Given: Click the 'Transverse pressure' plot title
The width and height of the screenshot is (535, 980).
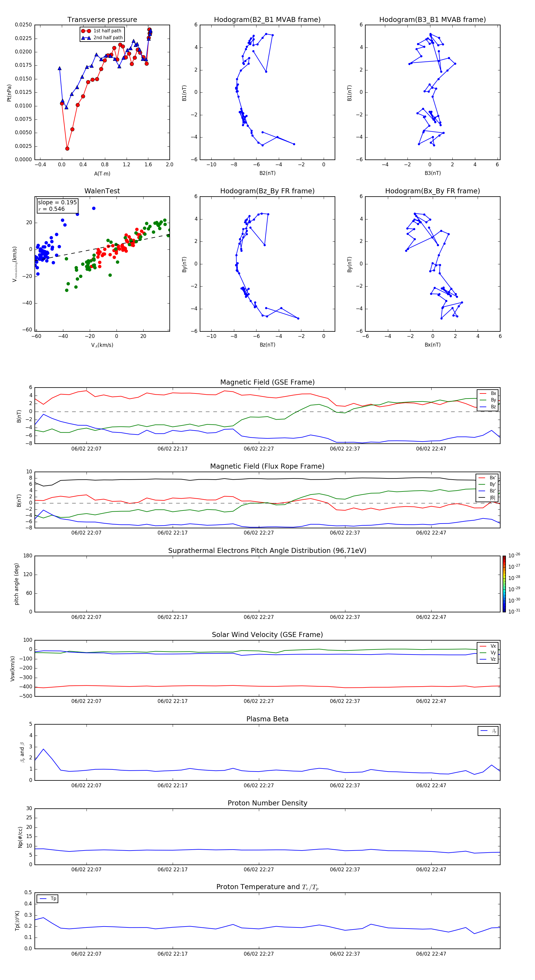Looking at the screenshot, I should pyautogui.click(x=102, y=19).
